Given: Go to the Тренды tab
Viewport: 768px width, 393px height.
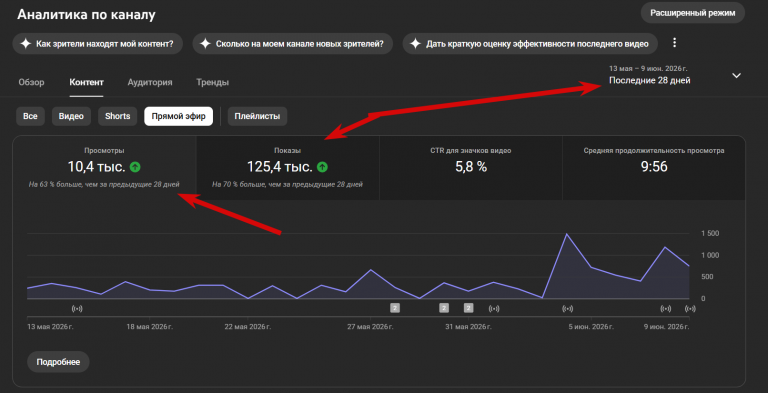Looking at the screenshot, I should [213, 82].
